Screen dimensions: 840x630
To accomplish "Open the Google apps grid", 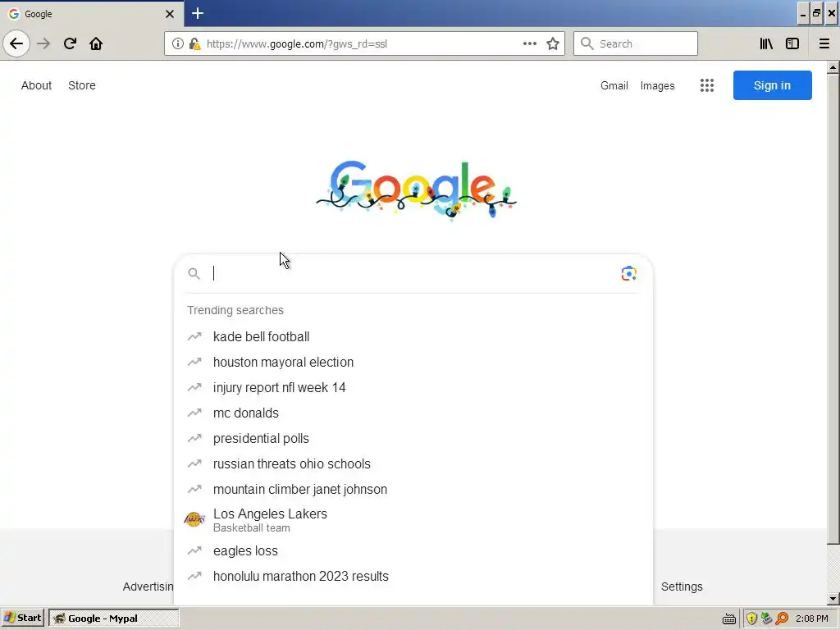I will pyautogui.click(x=707, y=85).
